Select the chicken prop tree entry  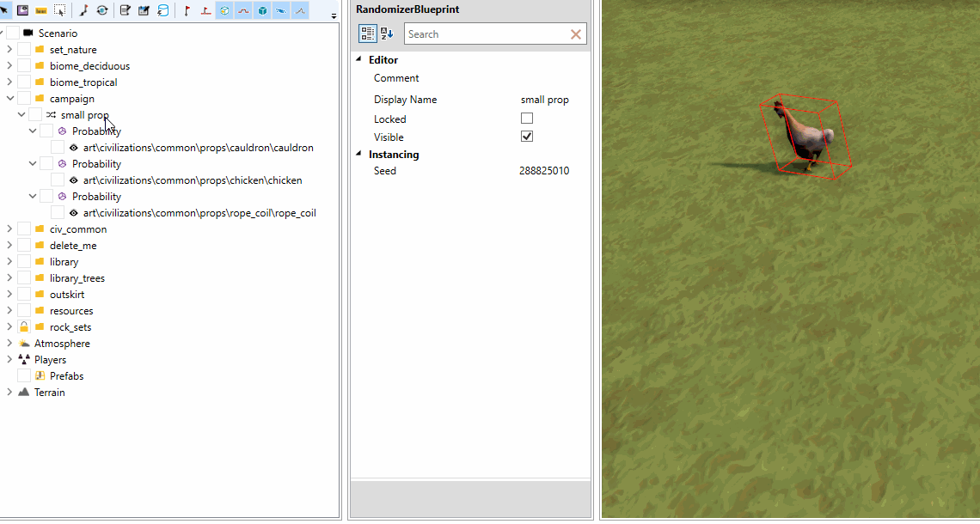point(193,180)
